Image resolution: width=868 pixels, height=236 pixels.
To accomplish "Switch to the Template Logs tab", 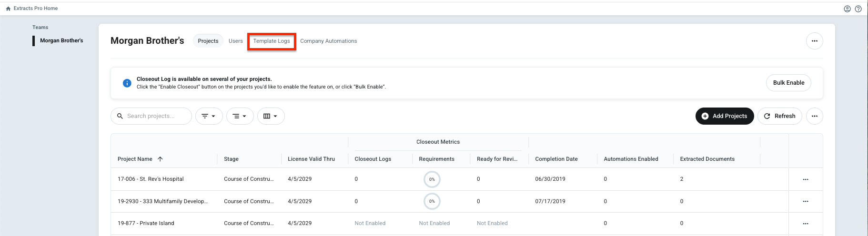I will click(272, 41).
